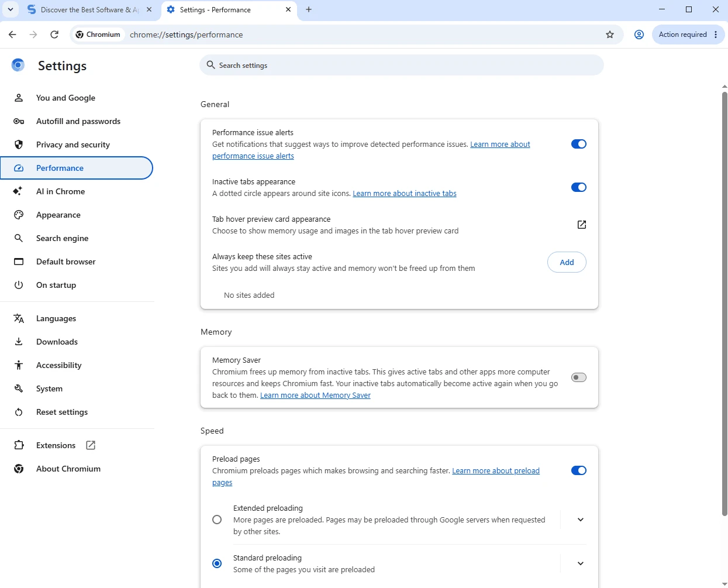Select the Standard preloading radio button
Image resolution: width=728 pixels, height=588 pixels.
[x=217, y=563]
